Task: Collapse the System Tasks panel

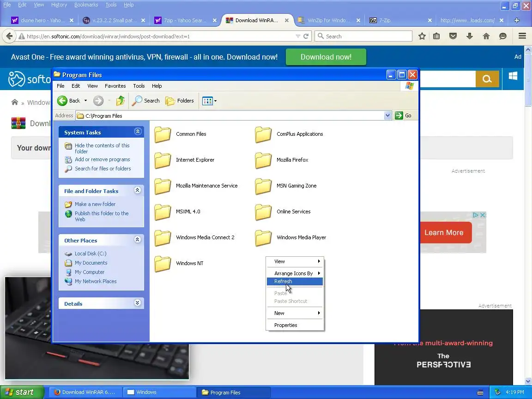Action: pyautogui.click(x=138, y=132)
